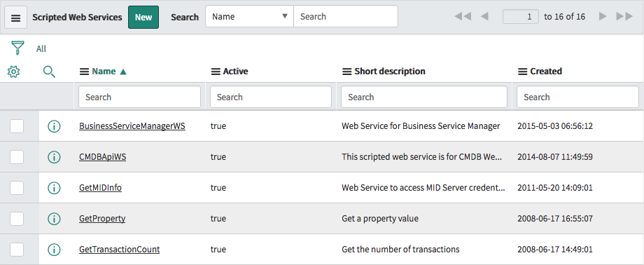644x265 pixels.
Task: Edit the page number field
Action: coord(520,17)
